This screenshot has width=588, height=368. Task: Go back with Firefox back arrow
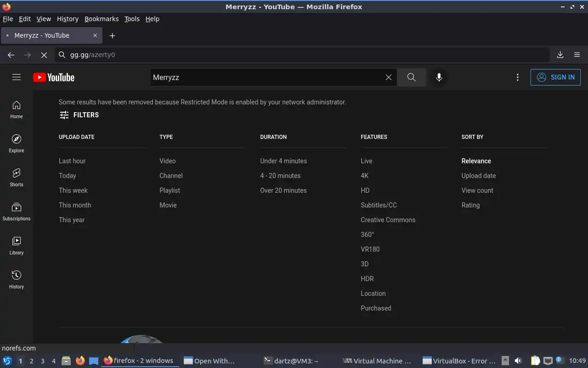coord(11,55)
